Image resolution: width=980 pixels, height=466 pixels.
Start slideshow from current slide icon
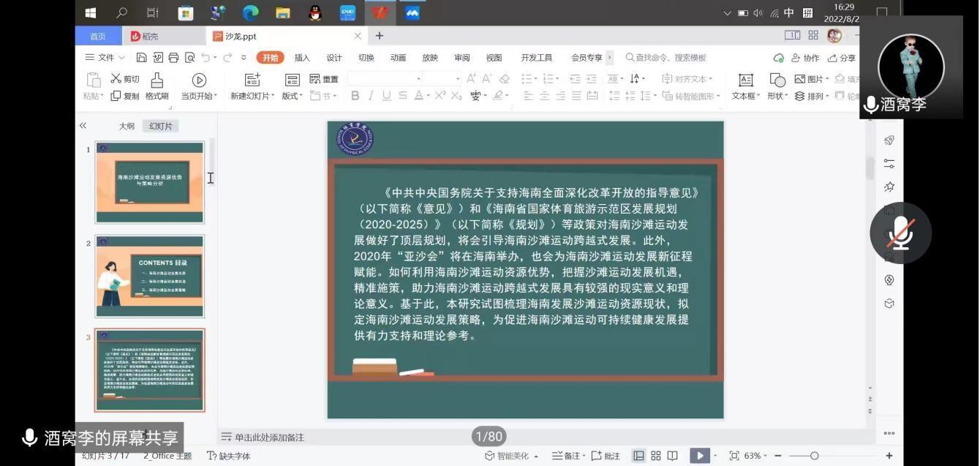[x=199, y=80]
